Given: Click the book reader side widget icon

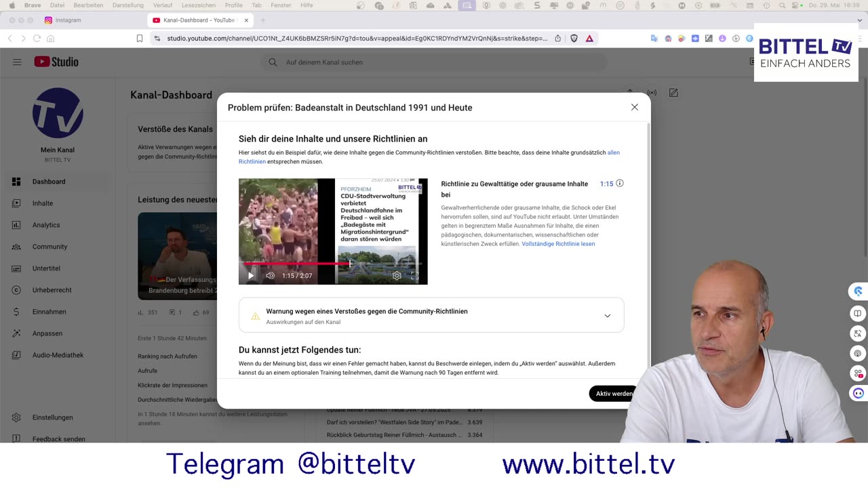Looking at the screenshot, I should pyautogui.click(x=858, y=313).
